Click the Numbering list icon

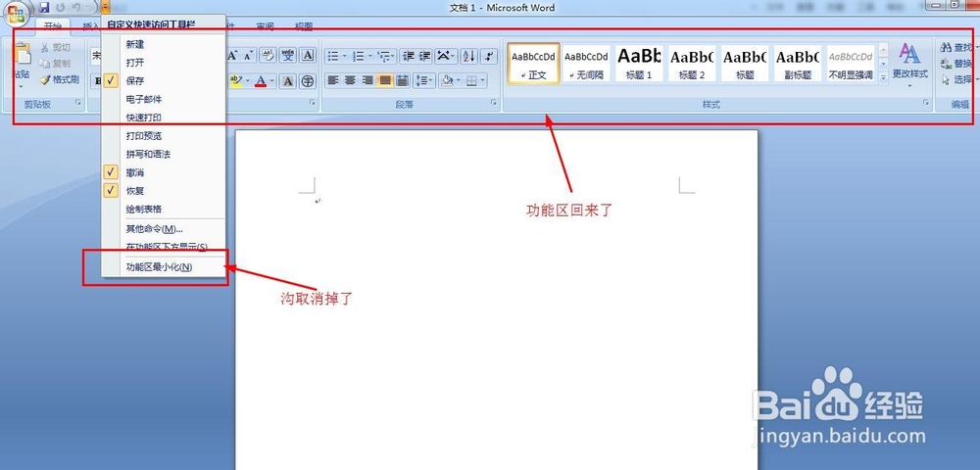(358, 56)
